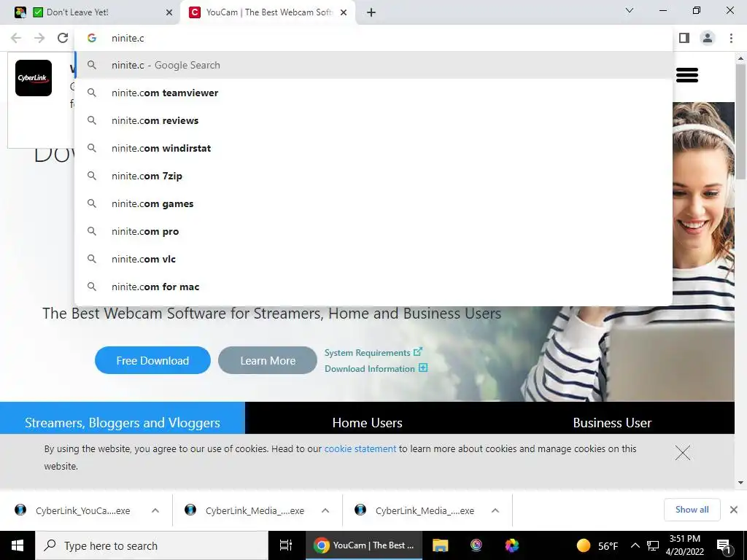The width and height of the screenshot is (747, 560).
Task: Open the Chrome profile avatar
Action: [708, 38]
